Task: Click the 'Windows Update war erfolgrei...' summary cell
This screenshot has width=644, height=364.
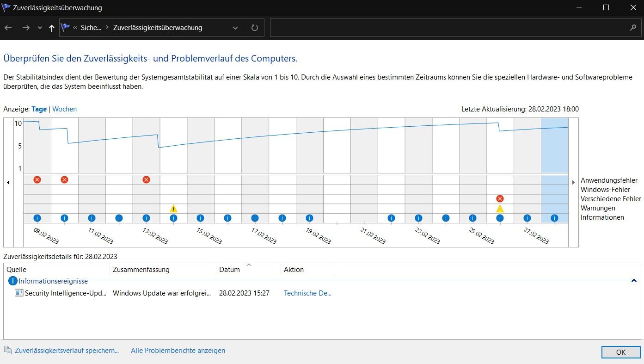Action: [162, 293]
